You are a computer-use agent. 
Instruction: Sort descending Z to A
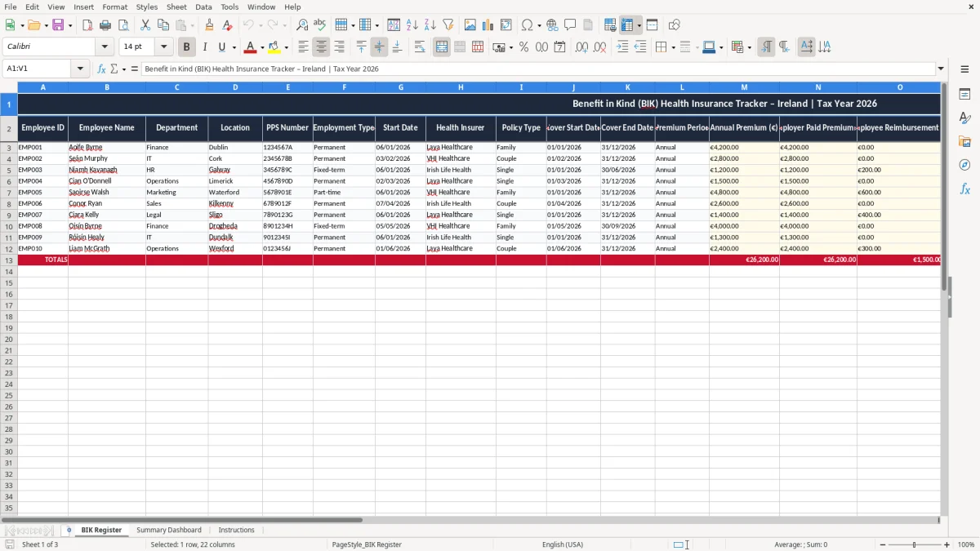pyautogui.click(x=430, y=25)
